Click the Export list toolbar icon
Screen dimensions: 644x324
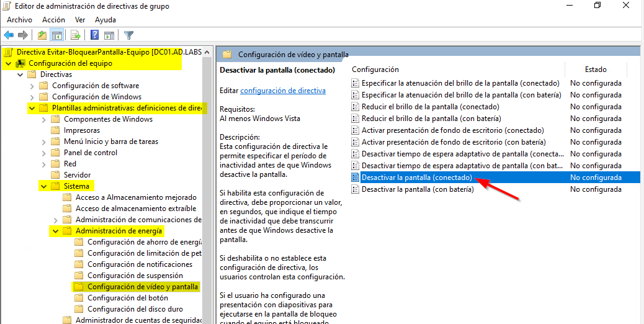(76, 35)
